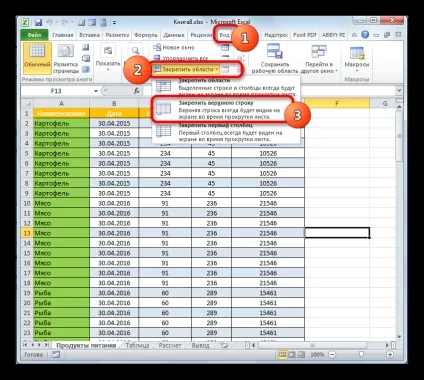Switch to the Главная ribbon tab
424x380 pixels.
click(x=62, y=35)
